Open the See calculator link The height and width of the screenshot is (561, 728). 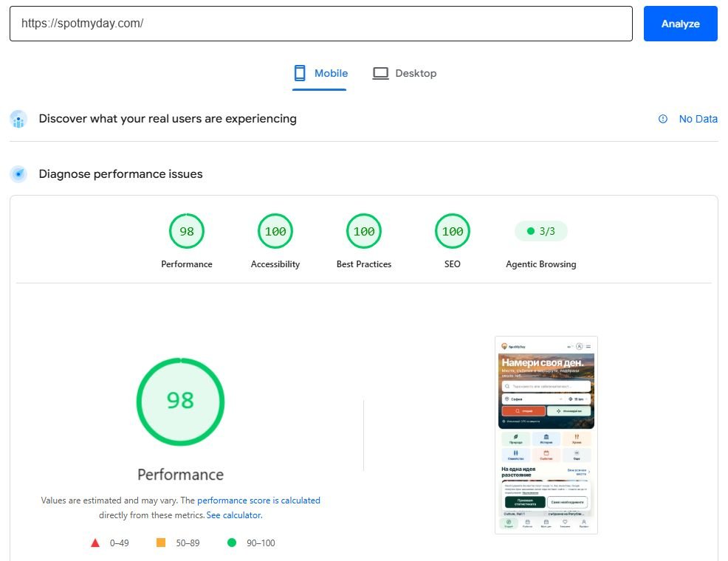point(234,515)
